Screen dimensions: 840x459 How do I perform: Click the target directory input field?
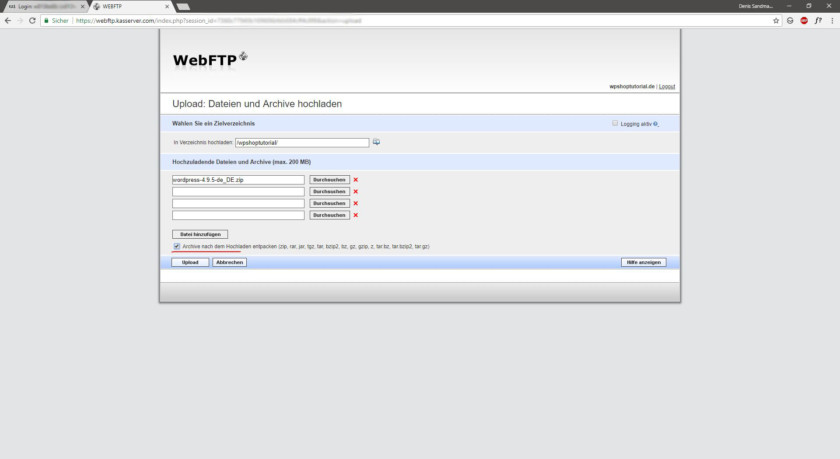(301, 142)
